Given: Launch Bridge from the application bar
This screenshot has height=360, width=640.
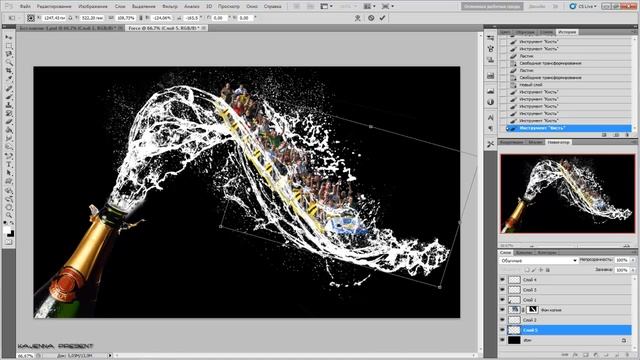Looking at the screenshot, I should click(x=297, y=6).
